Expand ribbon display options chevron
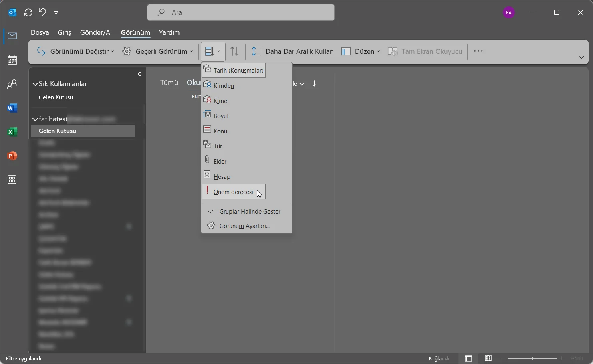Viewport: 593px width, 364px height. point(581,58)
